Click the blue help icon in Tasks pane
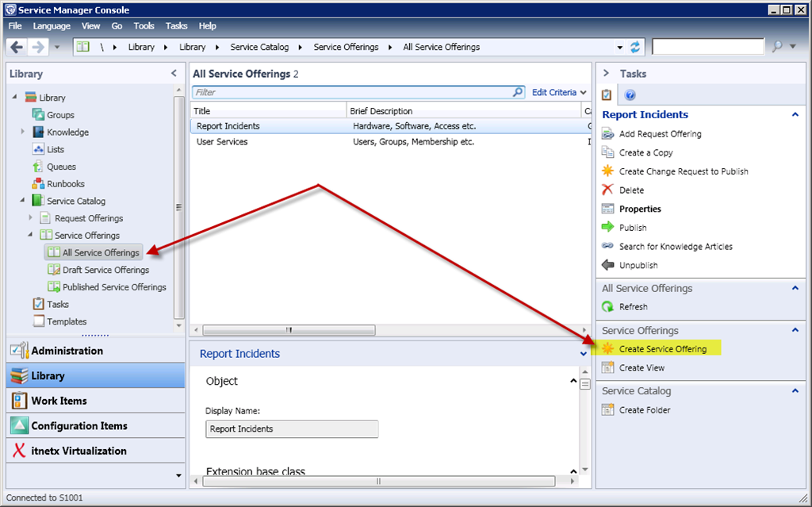This screenshot has width=812, height=507. 630,95
